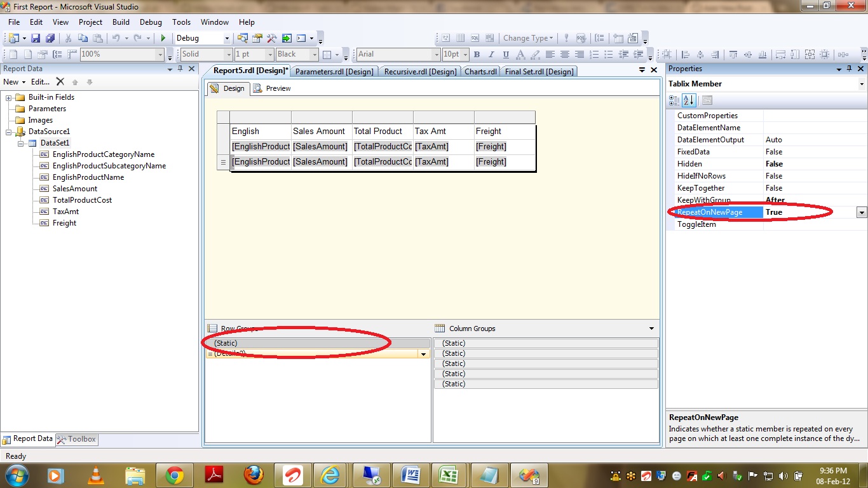Click the Bold formatting icon
This screenshot has height=488, width=868.
477,55
